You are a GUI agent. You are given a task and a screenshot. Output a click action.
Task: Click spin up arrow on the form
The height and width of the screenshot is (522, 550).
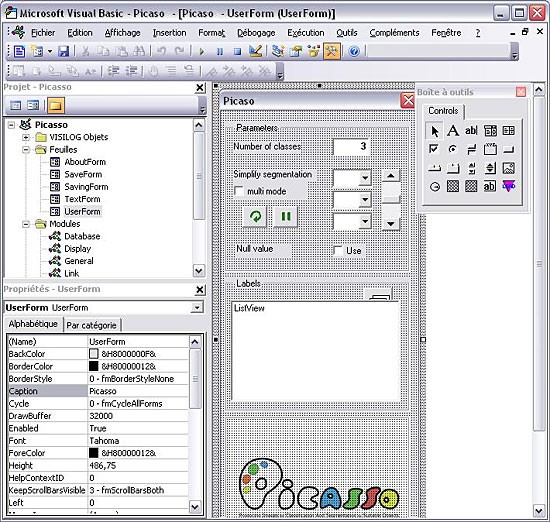pos(391,175)
